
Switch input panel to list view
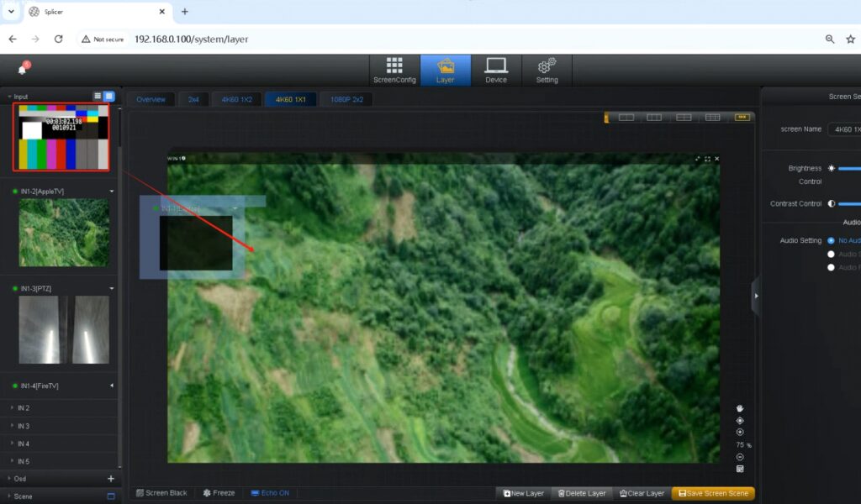pyautogui.click(x=98, y=97)
